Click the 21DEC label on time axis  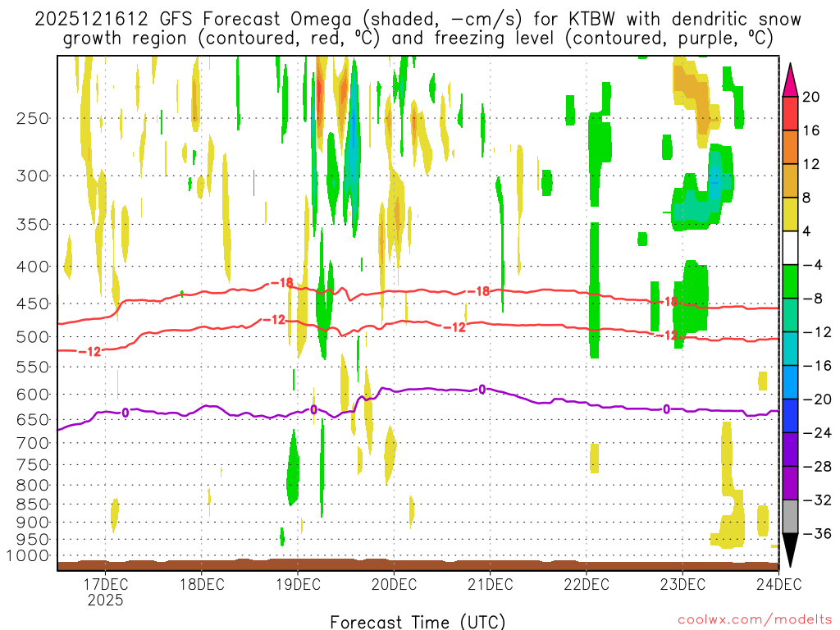491,584
